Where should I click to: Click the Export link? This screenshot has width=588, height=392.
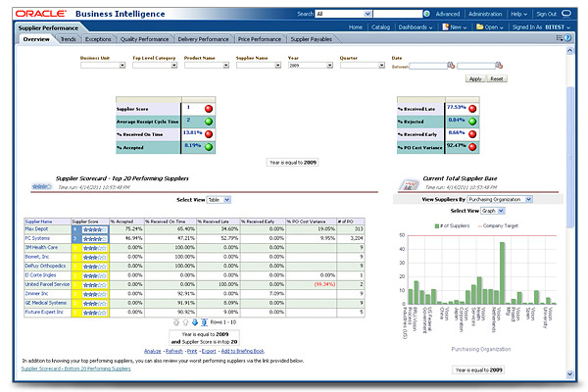[209, 351]
